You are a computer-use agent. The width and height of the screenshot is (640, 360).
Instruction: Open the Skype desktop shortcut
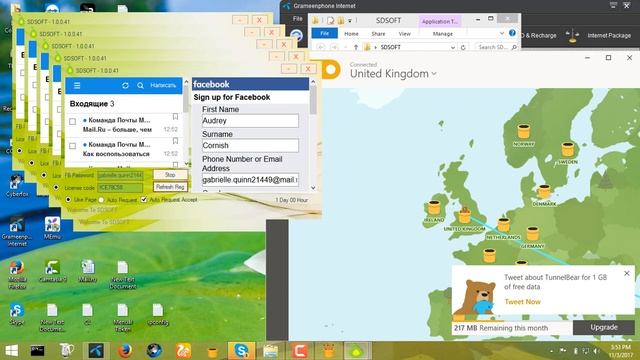click(17, 314)
